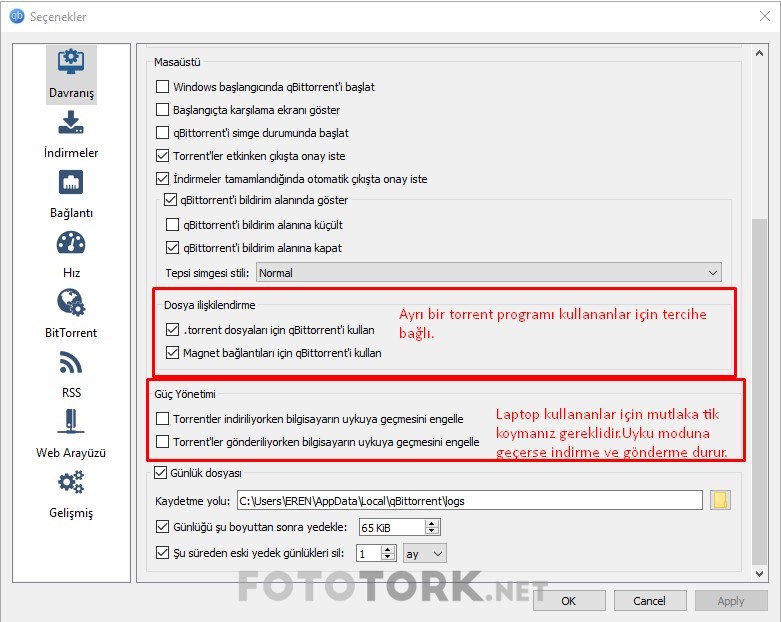This screenshot has width=781, height=622.
Task: Click the Güç Yönetimi group title
Action: (185, 394)
